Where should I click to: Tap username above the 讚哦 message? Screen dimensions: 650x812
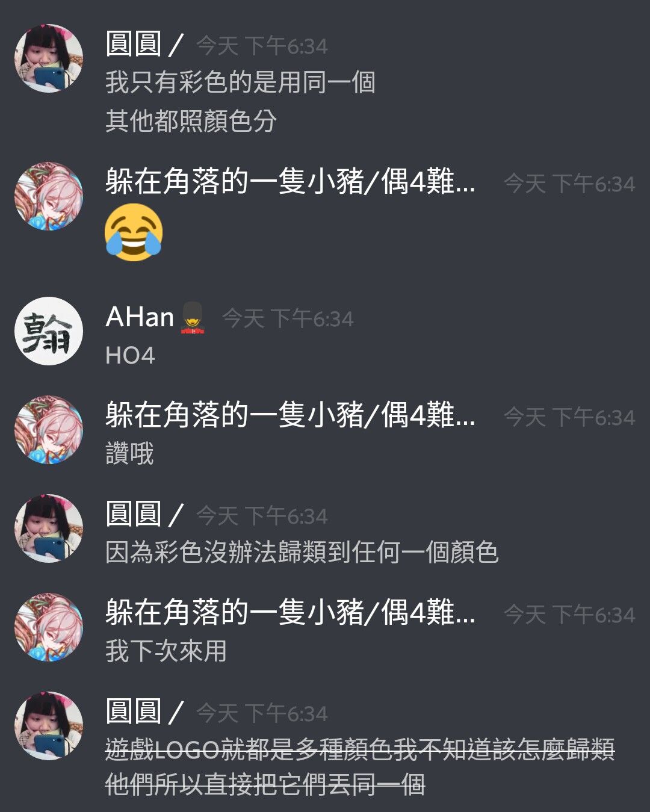291,415
